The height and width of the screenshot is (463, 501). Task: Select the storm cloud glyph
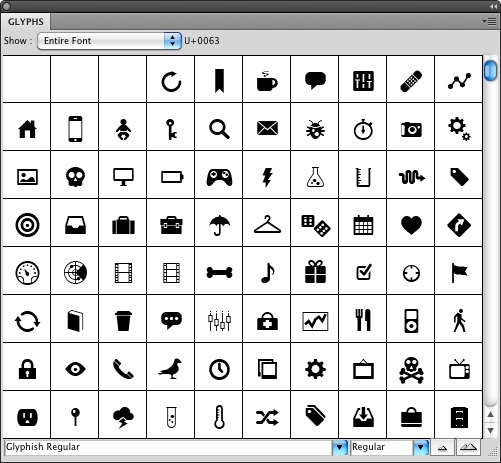point(123,417)
